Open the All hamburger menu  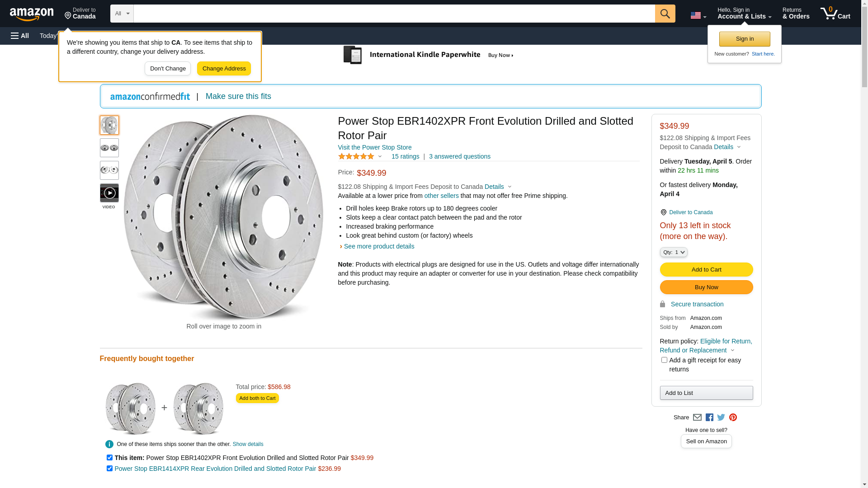(x=20, y=36)
